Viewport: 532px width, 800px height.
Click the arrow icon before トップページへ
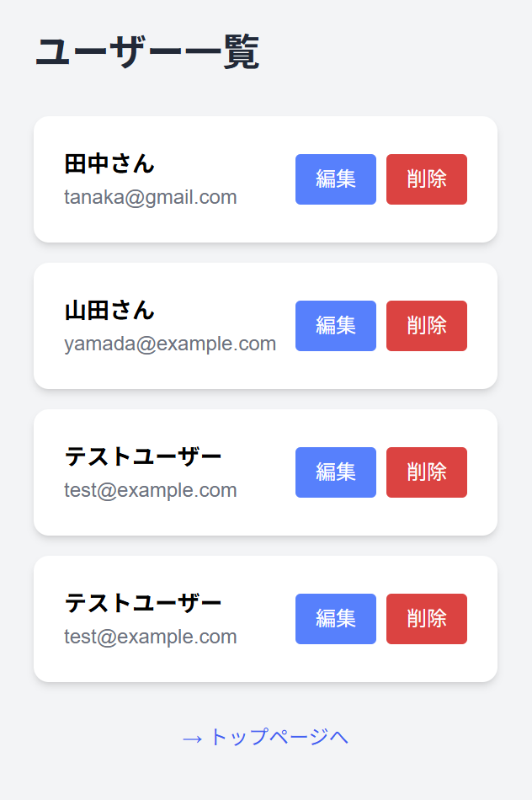coord(192,738)
